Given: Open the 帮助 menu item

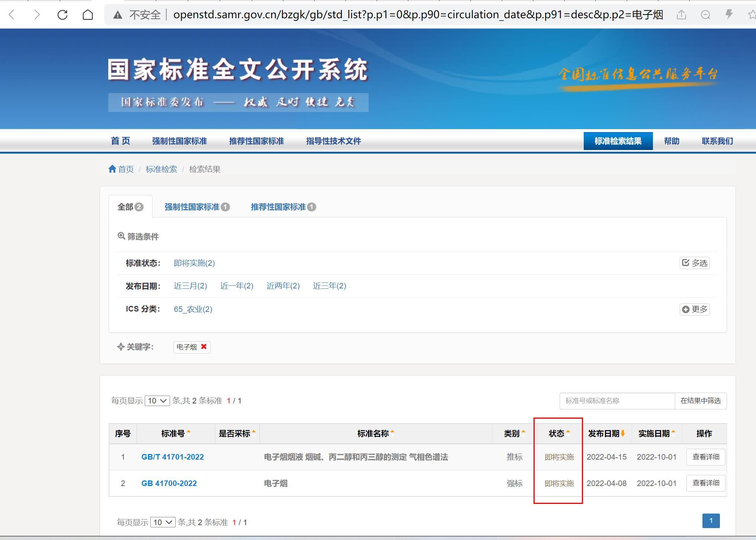Looking at the screenshot, I should click(x=672, y=141).
